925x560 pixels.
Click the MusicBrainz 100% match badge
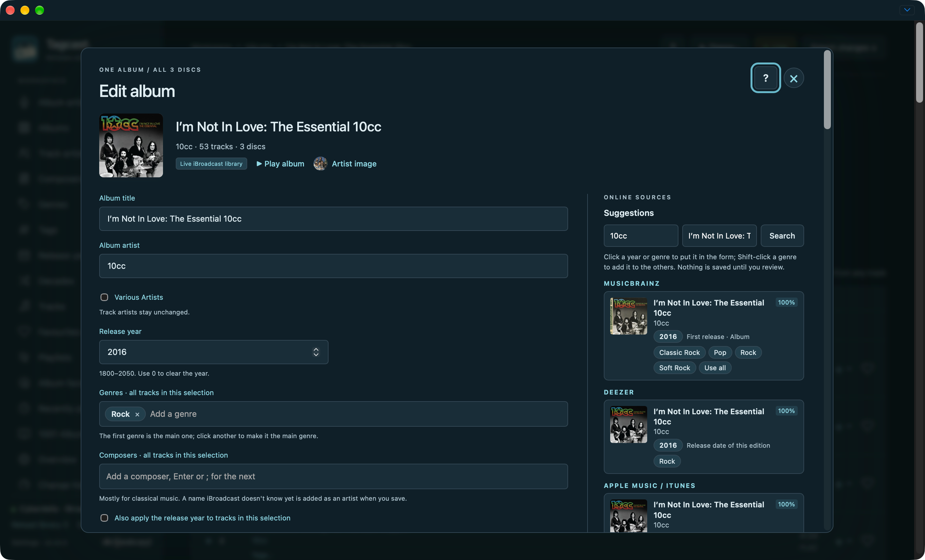pos(786,303)
